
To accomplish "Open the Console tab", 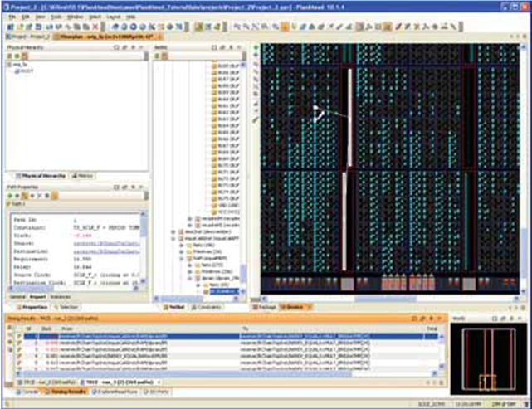I will (28, 392).
